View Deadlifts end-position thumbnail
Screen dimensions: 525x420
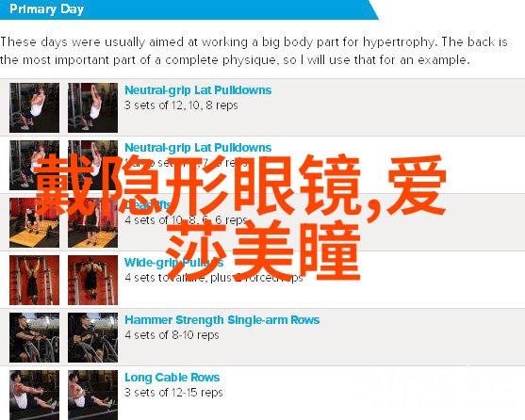(92, 222)
